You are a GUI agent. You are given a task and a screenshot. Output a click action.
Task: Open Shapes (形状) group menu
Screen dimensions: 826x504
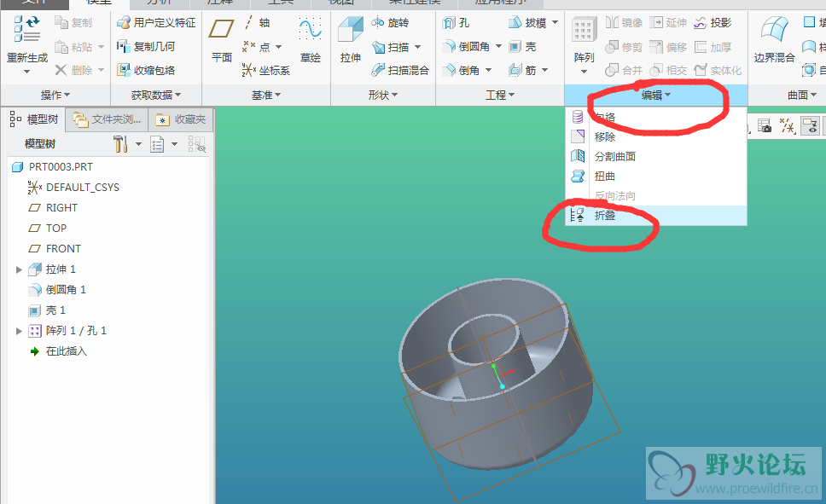click(x=383, y=95)
